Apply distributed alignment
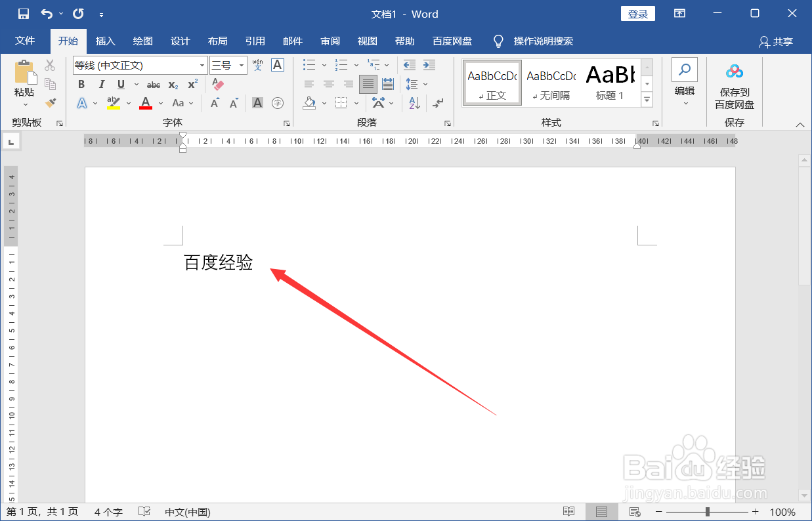The width and height of the screenshot is (812, 521). tap(388, 84)
